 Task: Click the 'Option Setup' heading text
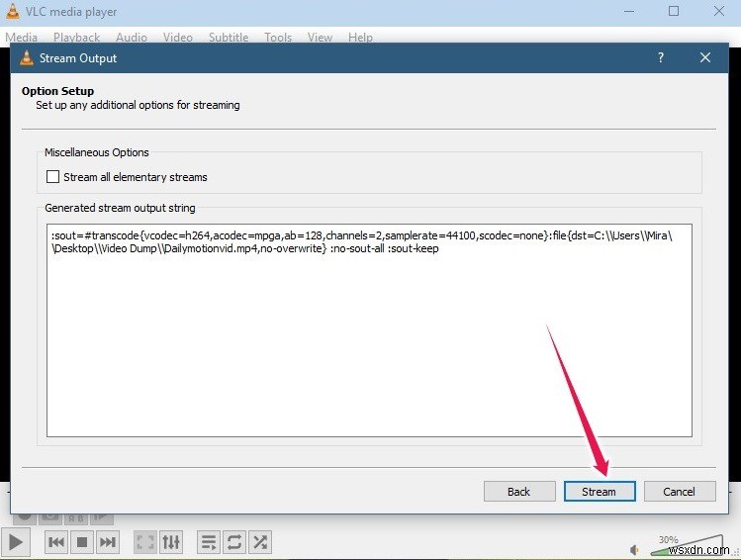click(x=57, y=91)
